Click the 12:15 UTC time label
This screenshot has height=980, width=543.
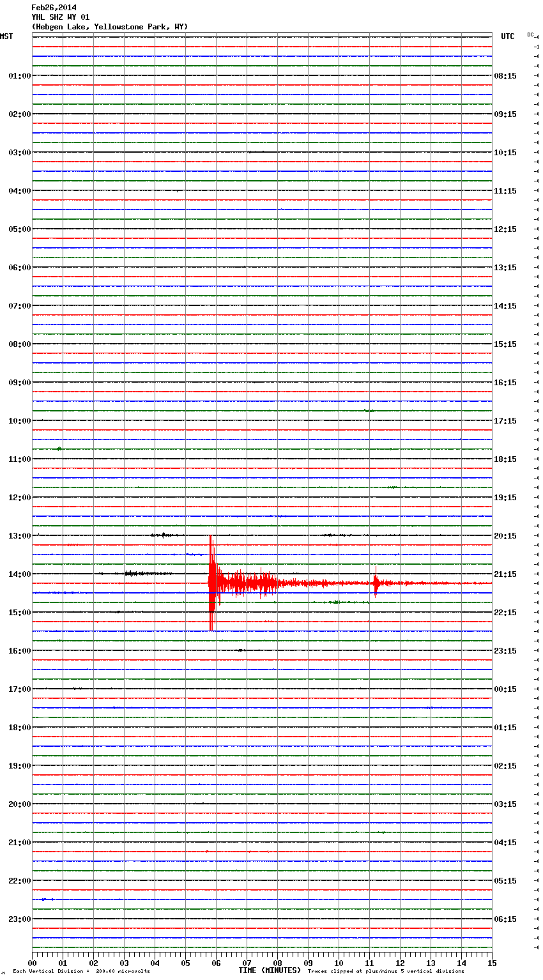505,229
